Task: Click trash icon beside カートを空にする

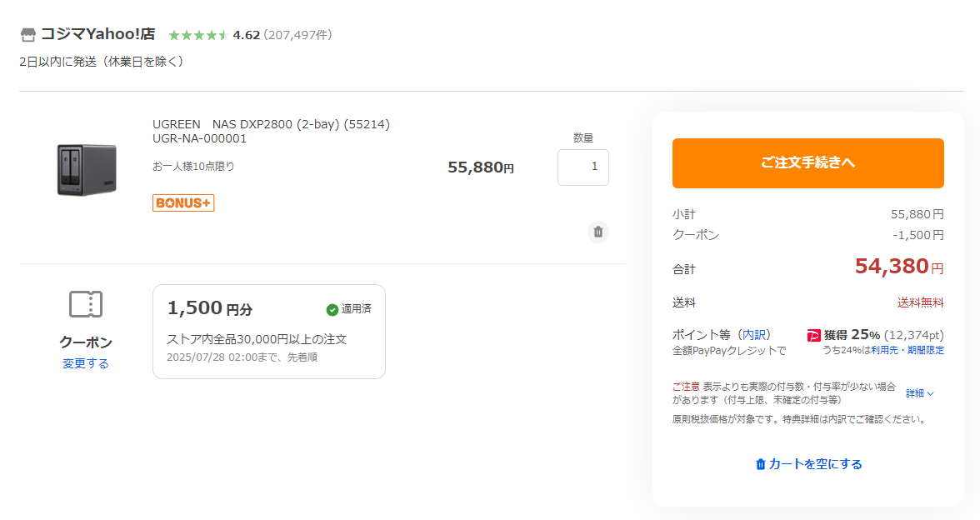Action: coord(761,464)
